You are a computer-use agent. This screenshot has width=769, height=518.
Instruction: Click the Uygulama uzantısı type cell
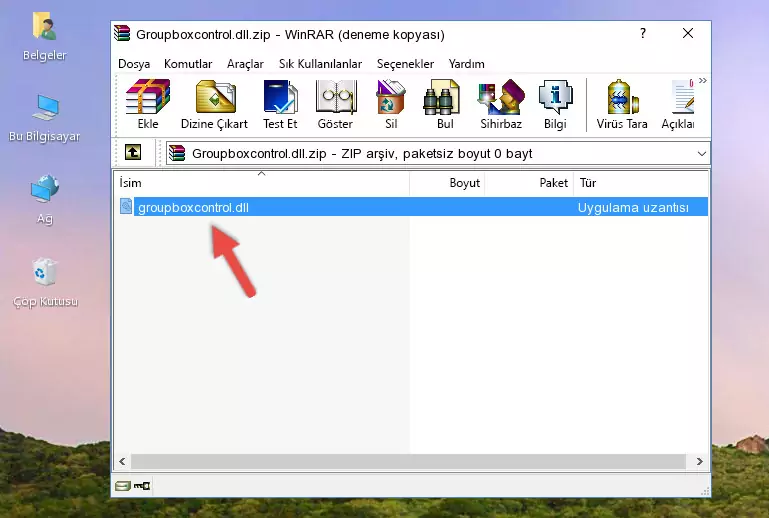pos(633,207)
